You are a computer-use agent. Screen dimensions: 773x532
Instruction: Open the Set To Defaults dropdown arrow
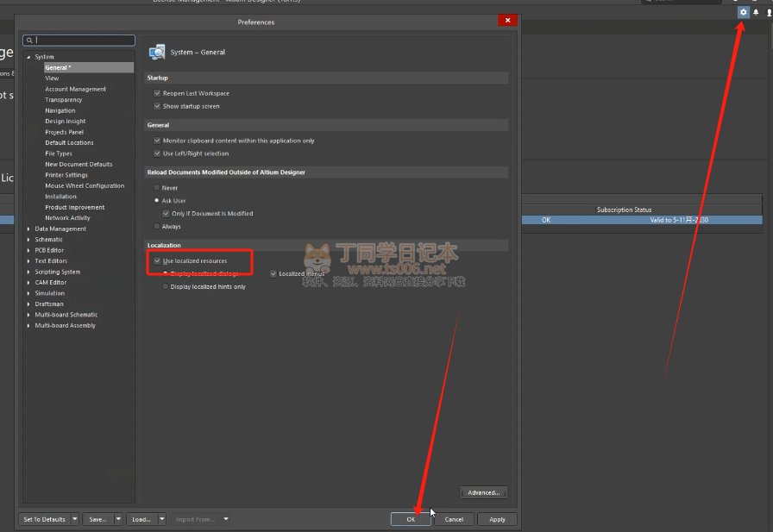(75, 519)
